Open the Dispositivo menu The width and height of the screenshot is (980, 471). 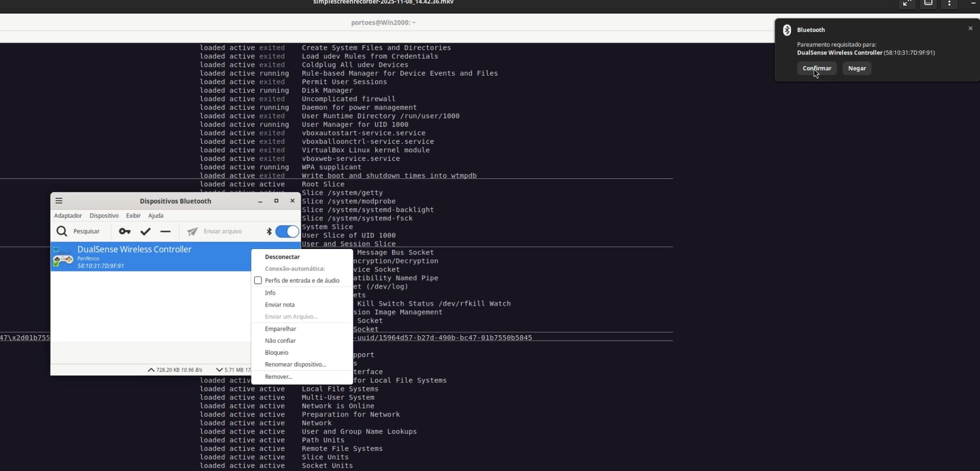(104, 215)
